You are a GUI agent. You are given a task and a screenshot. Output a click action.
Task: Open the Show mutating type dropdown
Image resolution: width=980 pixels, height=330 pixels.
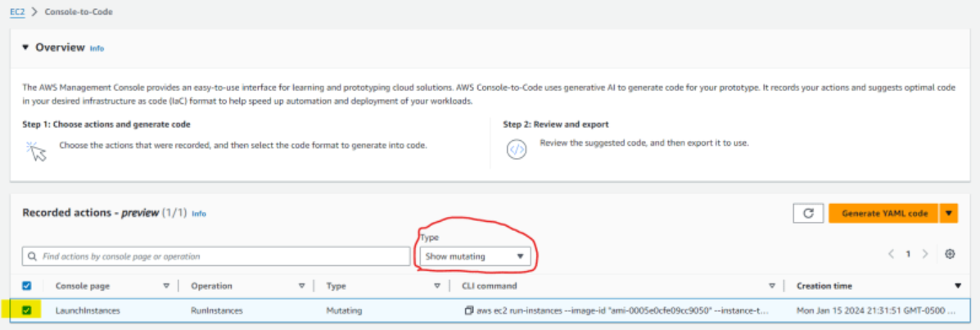click(474, 256)
